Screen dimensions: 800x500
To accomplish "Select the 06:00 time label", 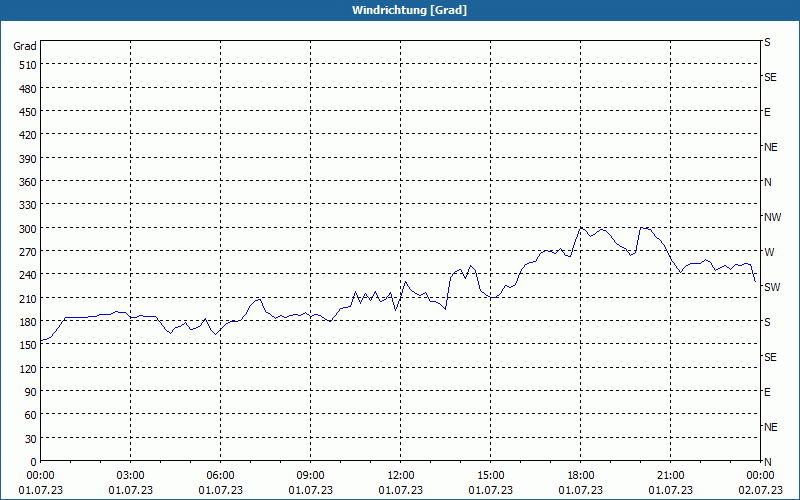I will 220,476.
